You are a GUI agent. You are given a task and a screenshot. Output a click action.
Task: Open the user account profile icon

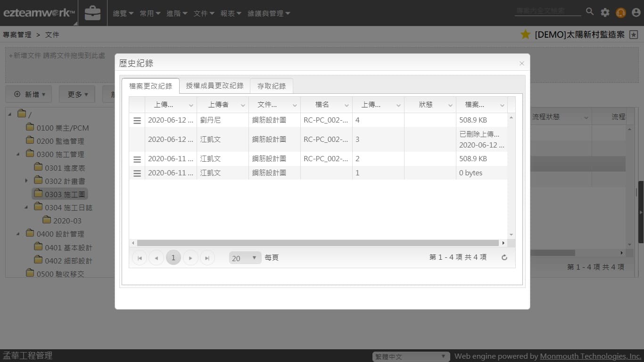636,13
